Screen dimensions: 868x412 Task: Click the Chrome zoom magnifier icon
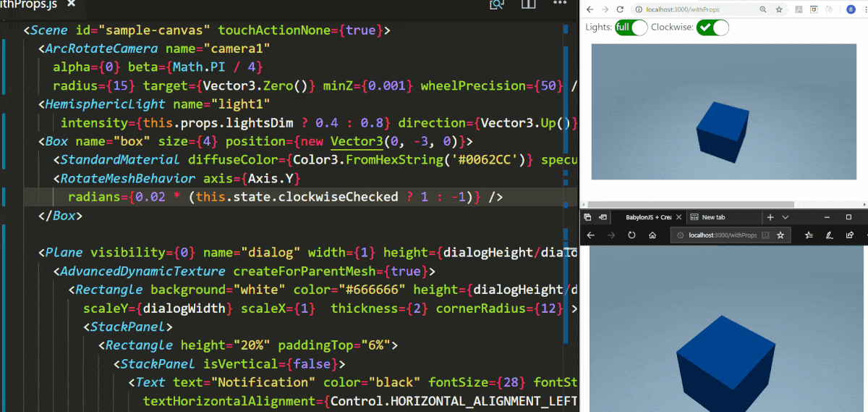pyautogui.click(x=763, y=9)
